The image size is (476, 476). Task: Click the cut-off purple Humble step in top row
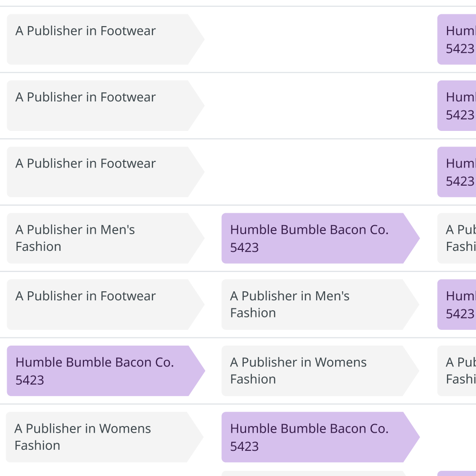pos(457,40)
